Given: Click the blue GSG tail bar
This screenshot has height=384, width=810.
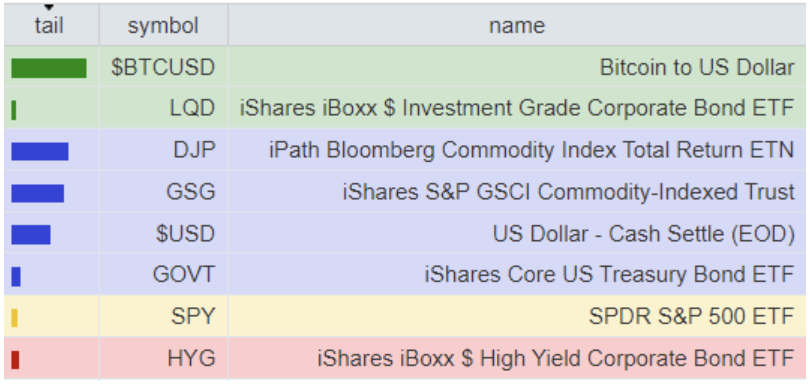Looking at the screenshot, I should 38,193.
